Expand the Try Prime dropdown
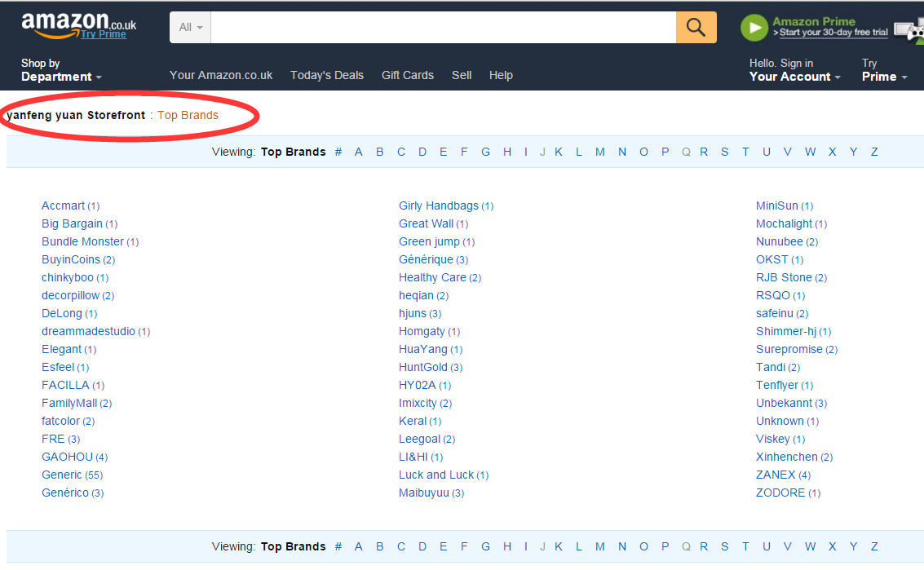This screenshot has height=570, width=924. tap(884, 70)
